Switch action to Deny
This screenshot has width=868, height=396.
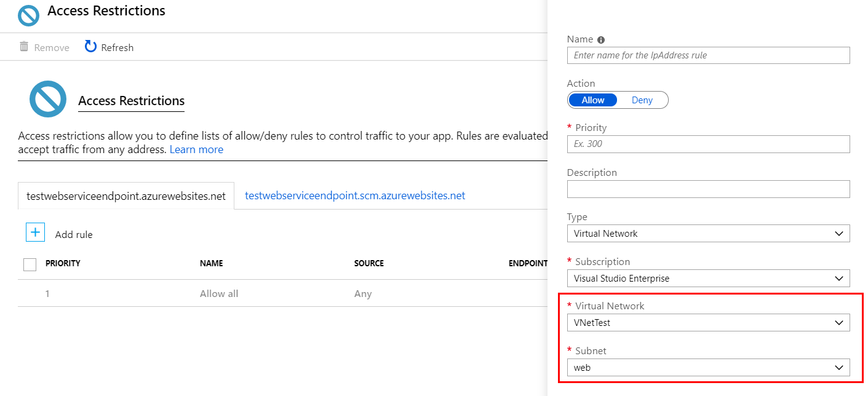point(642,100)
